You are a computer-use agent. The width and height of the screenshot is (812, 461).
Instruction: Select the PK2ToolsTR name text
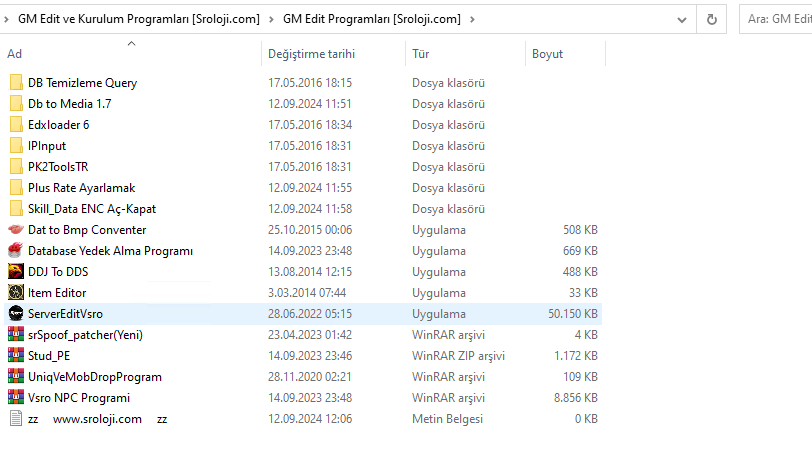[x=58, y=167]
